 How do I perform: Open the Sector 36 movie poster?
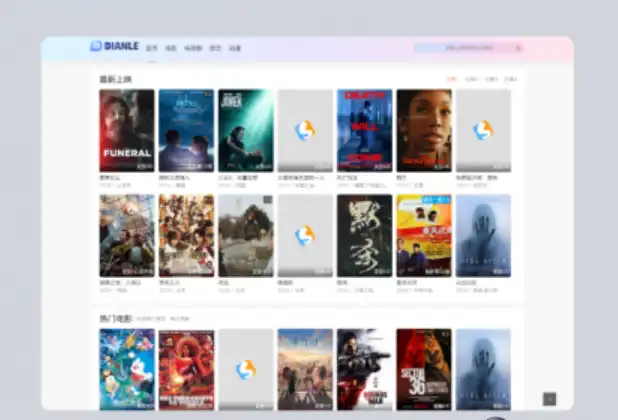point(423,368)
